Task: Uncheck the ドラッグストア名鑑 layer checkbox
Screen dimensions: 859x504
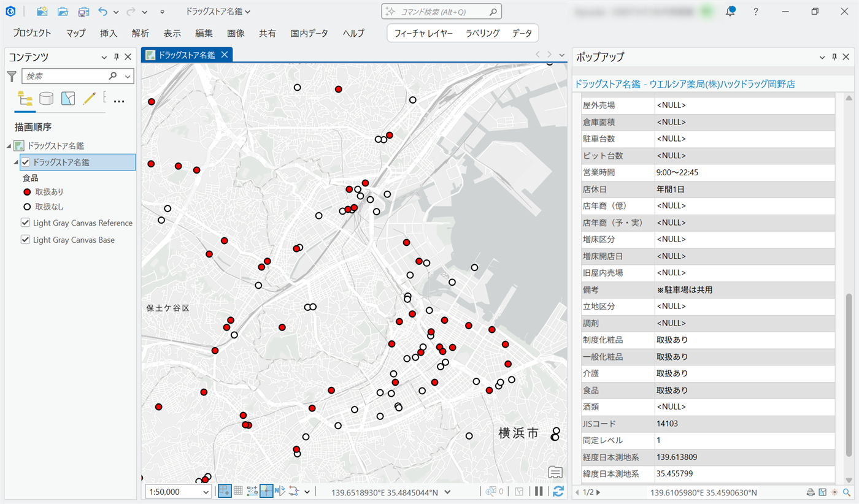Action: tap(26, 162)
